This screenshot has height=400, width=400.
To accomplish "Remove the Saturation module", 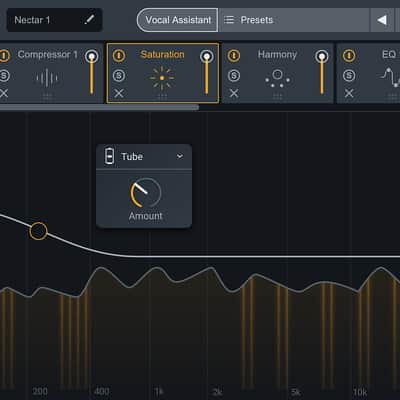I will point(119,94).
